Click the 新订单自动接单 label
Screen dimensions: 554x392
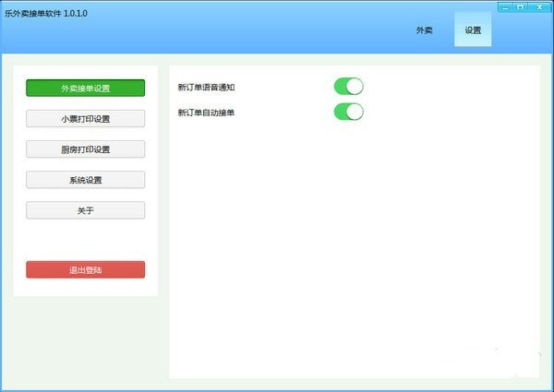(x=206, y=113)
